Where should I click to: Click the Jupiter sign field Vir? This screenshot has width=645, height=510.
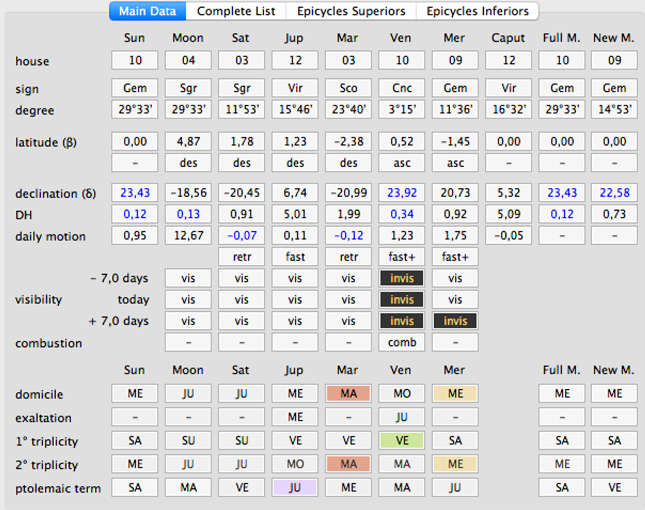(x=295, y=88)
